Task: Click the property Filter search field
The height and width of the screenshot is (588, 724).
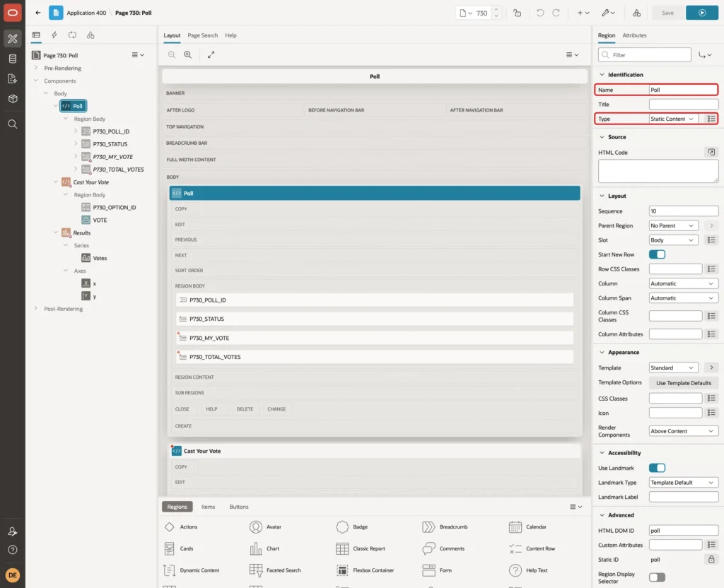Action: click(645, 55)
